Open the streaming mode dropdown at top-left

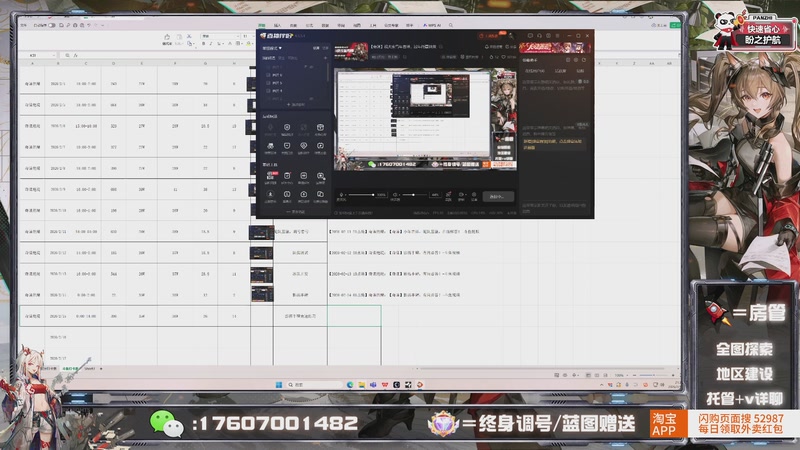[272, 48]
